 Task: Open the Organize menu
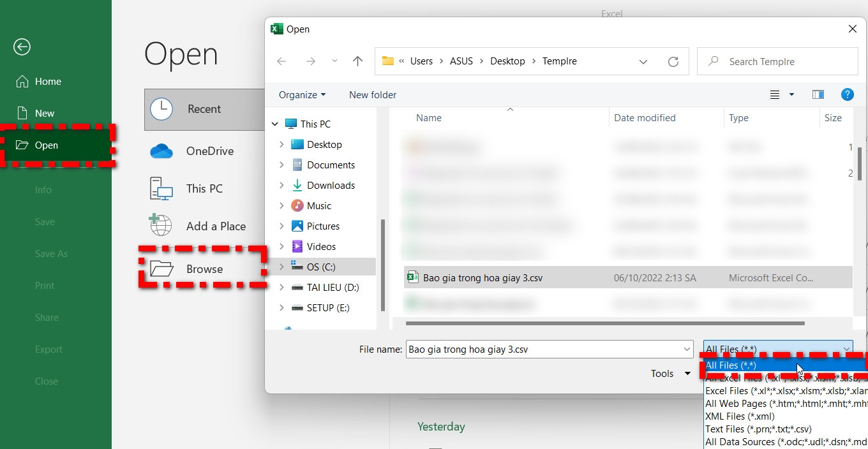[303, 95]
